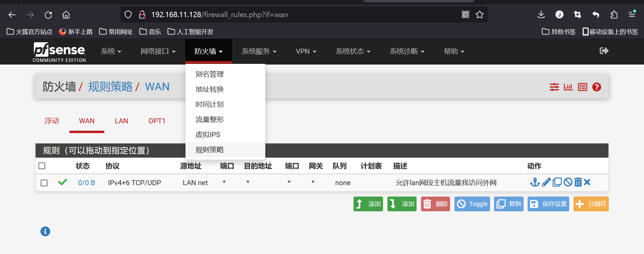644x254 pixels.
Task: Click the pfSense Community Edition logo
Action: pos(59,52)
